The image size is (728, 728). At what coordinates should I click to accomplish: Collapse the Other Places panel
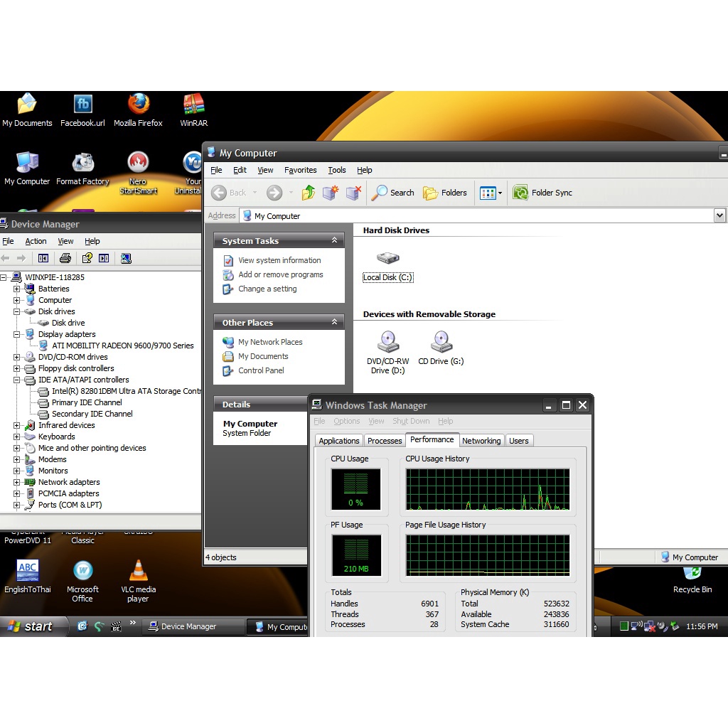click(x=334, y=323)
